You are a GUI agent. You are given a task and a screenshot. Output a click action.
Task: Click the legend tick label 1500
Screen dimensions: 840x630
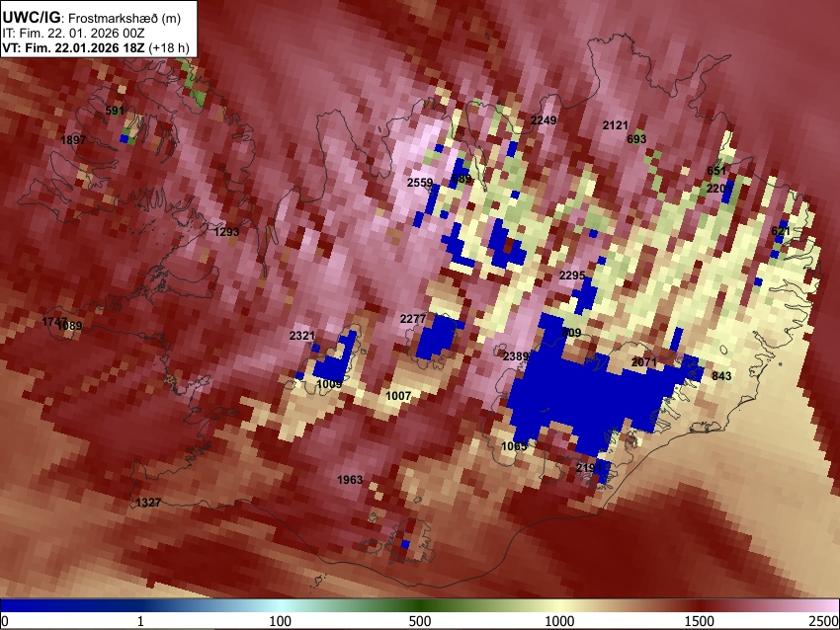tap(700, 621)
